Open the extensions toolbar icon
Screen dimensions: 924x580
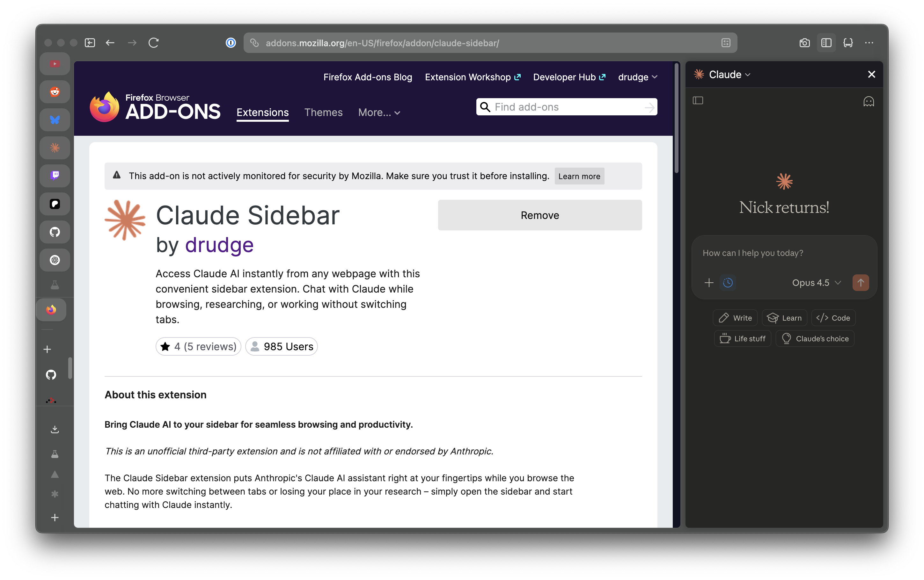(848, 43)
